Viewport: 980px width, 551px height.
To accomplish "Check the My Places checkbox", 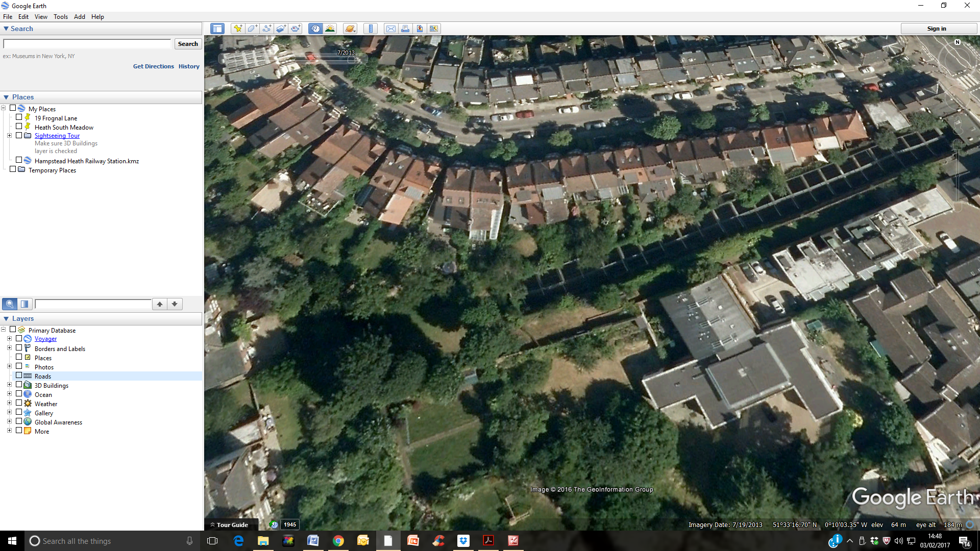I will point(13,108).
